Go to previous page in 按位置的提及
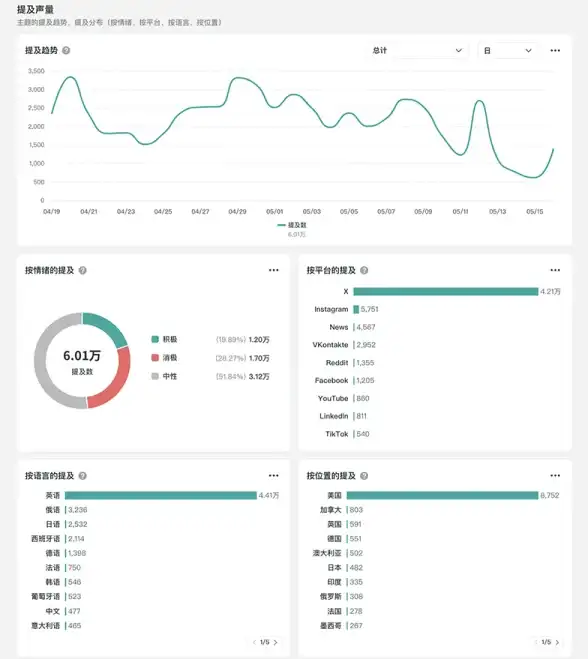The image size is (588, 659). point(535,642)
